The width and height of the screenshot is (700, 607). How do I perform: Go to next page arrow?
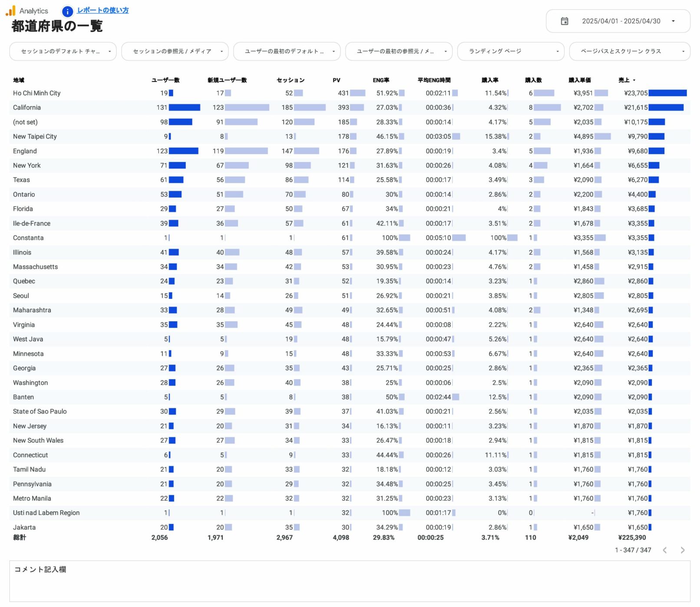pos(682,550)
